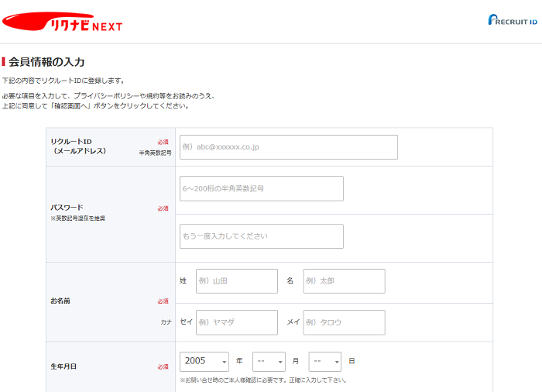Click the お名前 row label
The width and height of the screenshot is (542, 392).
tap(60, 301)
